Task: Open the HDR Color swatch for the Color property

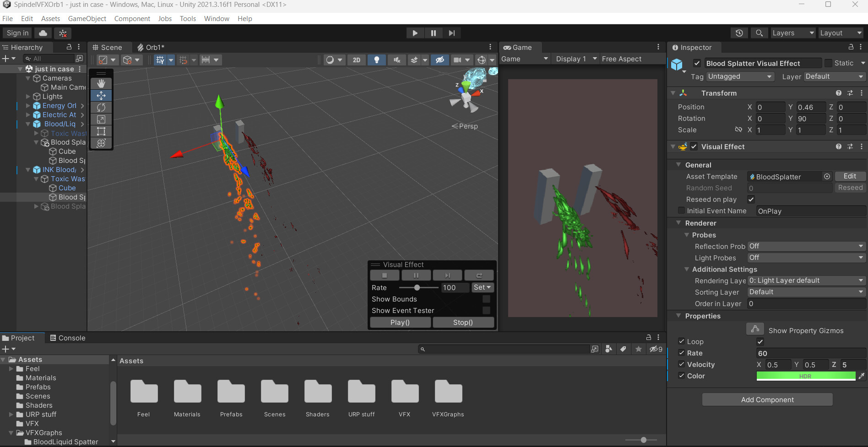Action: pos(805,376)
